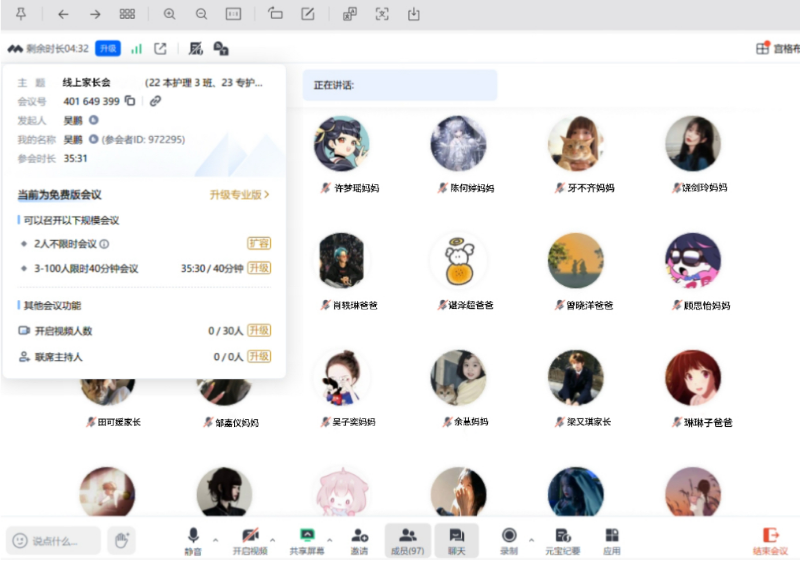
Task: Click 升级 beside 开启视频人数 0 / 30人
Action: [259, 330]
